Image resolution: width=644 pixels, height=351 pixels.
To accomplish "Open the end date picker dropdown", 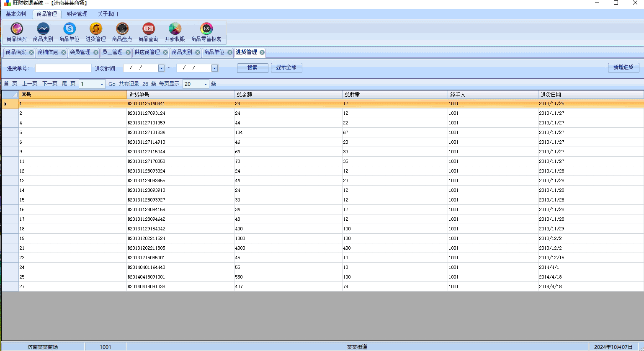I will (x=214, y=68).
